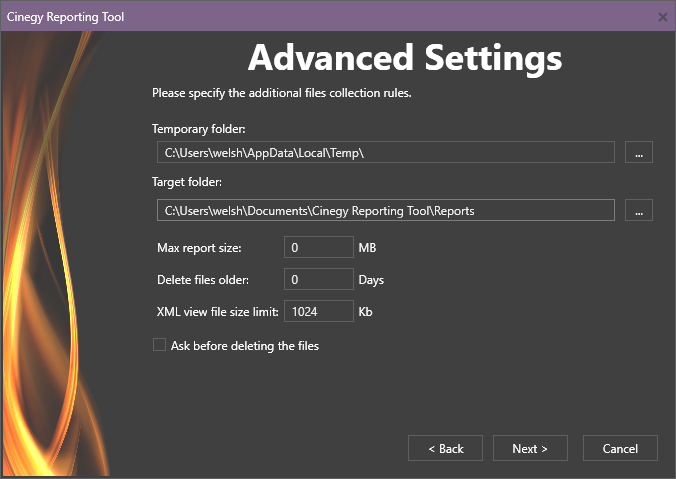676x479 pixels.
Task: Enable Ask before deleting the files
Action: [160, 345]
